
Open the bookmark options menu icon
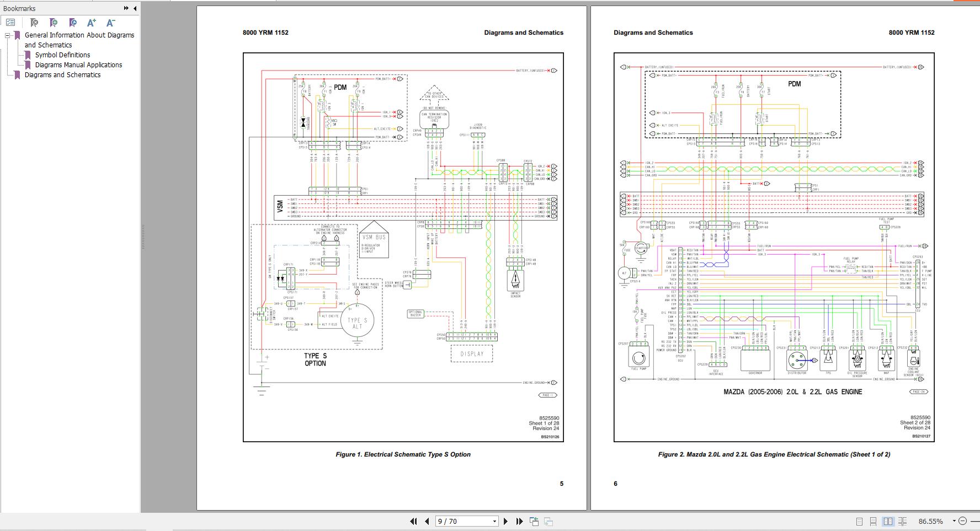tap(10, 23)
